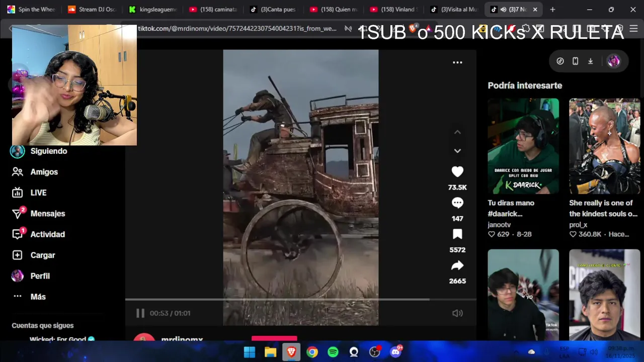Click the Mensajes icon with badge 2

(18, 213)
